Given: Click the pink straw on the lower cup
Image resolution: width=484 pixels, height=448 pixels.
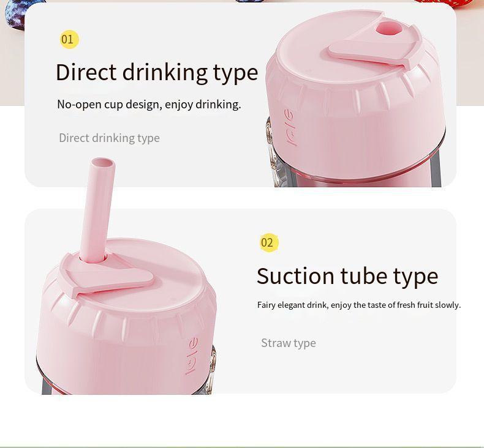Looking at the screenshot, I should (x=96, y=211).
